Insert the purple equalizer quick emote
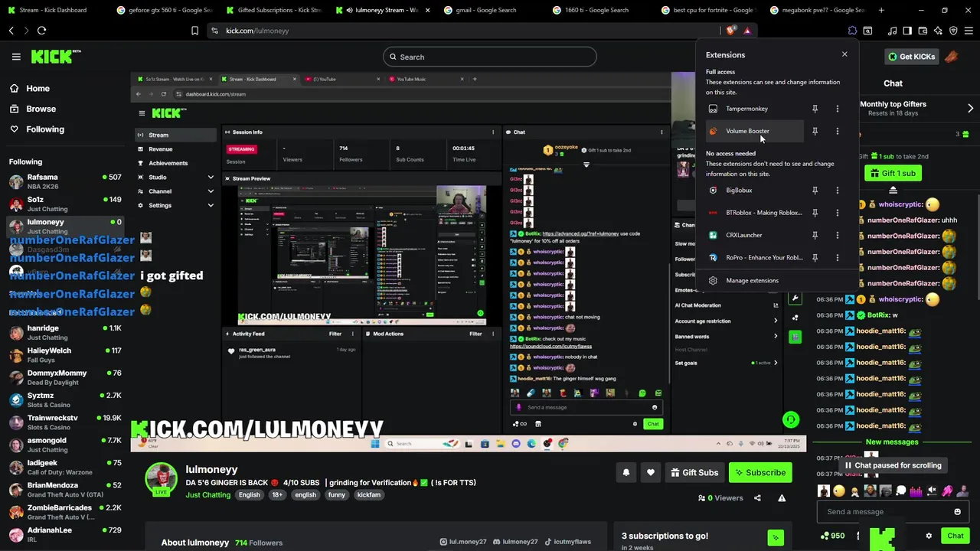 [x=916, y=491]
